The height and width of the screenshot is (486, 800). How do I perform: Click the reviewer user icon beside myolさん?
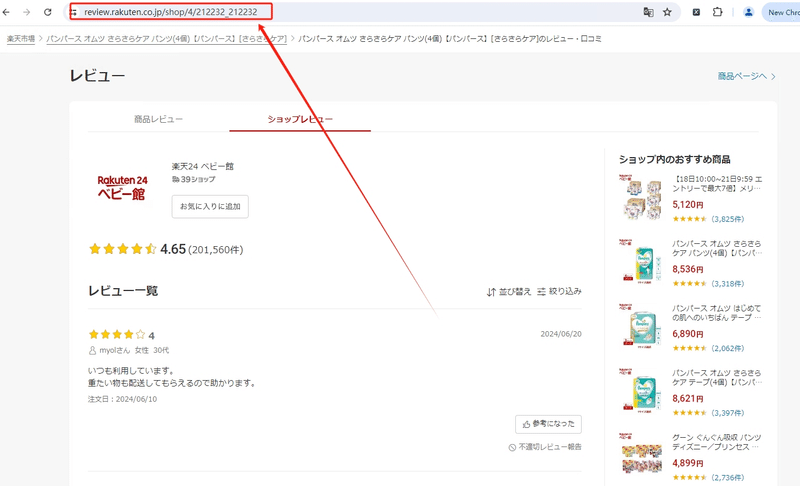coord(92,350)
